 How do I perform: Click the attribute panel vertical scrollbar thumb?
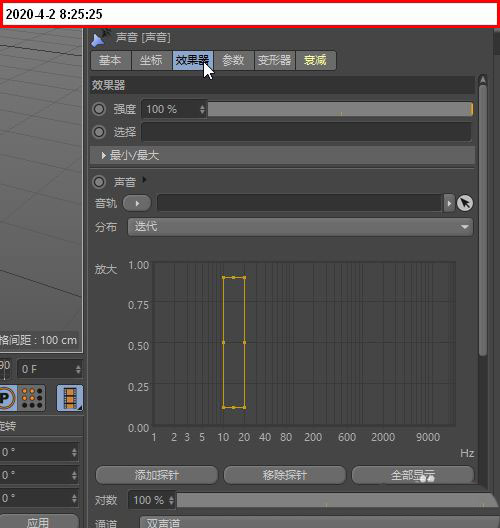(x=482, y=220)
